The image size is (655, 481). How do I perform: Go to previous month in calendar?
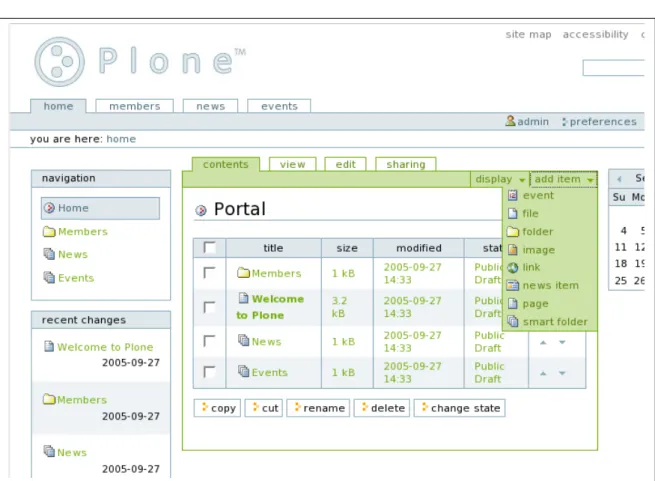pos(619,179)
